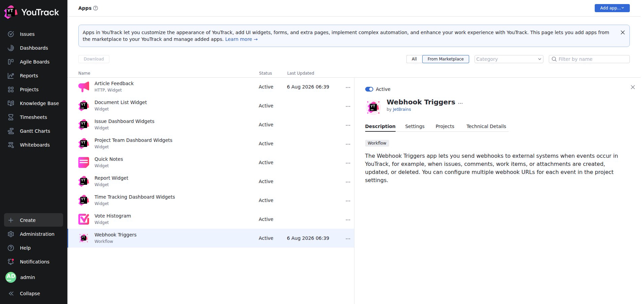The height and width of the screenshot is (304, 644).
Task: Click the Collapse sidebar chevrons icon
Action: 11,294
